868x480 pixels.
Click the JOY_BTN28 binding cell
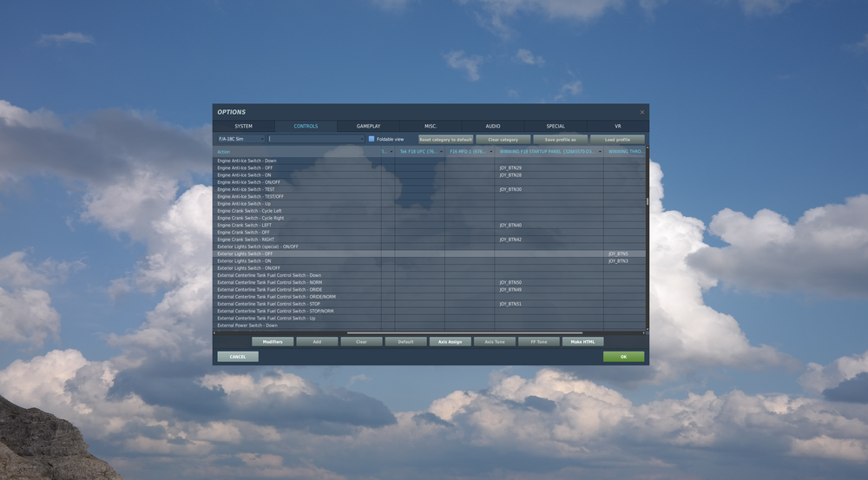[549, 175]
